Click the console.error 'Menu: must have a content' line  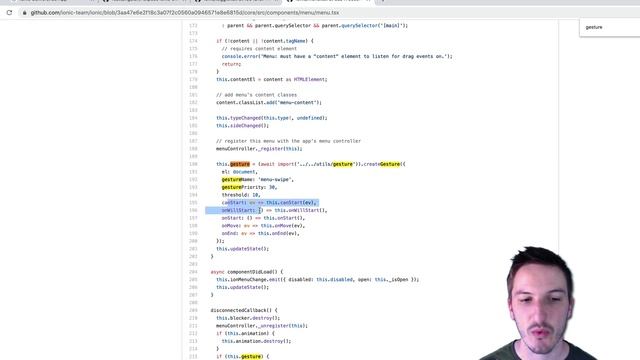[x=337, y=56]
